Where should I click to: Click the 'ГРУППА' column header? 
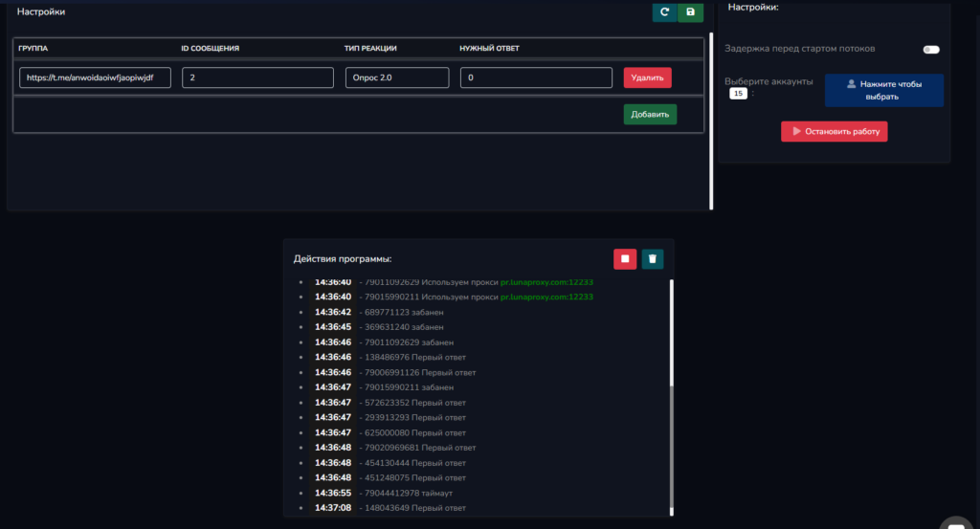(33, 48)
